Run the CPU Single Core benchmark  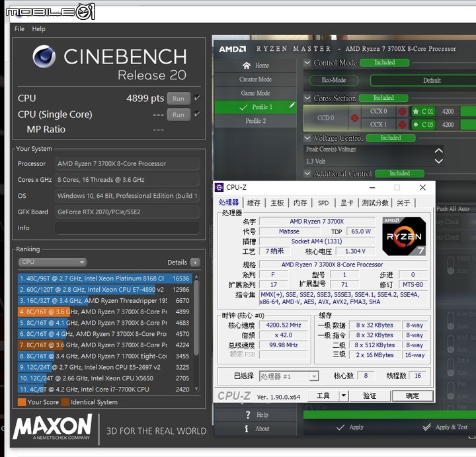click(x=178, y=114)
